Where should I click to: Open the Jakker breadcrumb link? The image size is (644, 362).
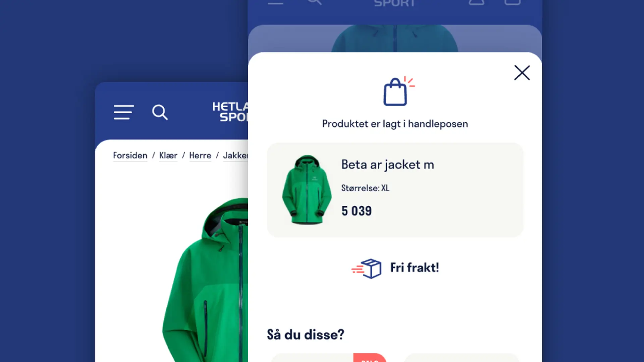point(235,156)
